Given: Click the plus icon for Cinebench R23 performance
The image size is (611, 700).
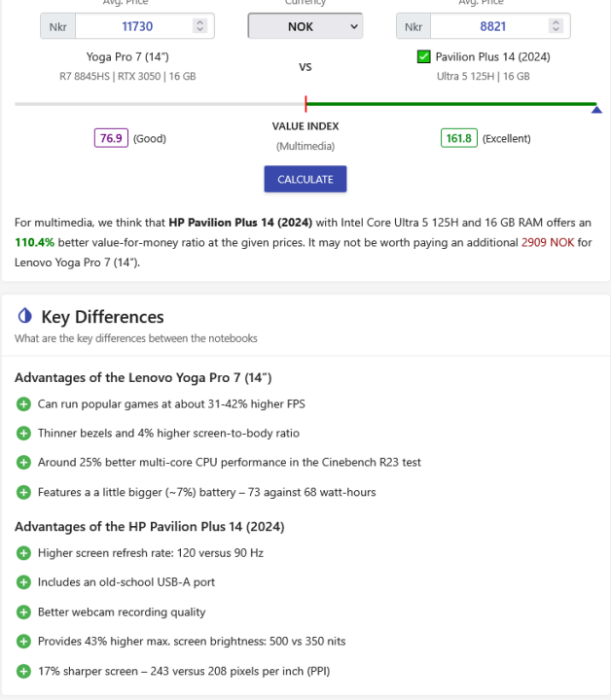Looking at the screenshot, I should click(23, 463).
